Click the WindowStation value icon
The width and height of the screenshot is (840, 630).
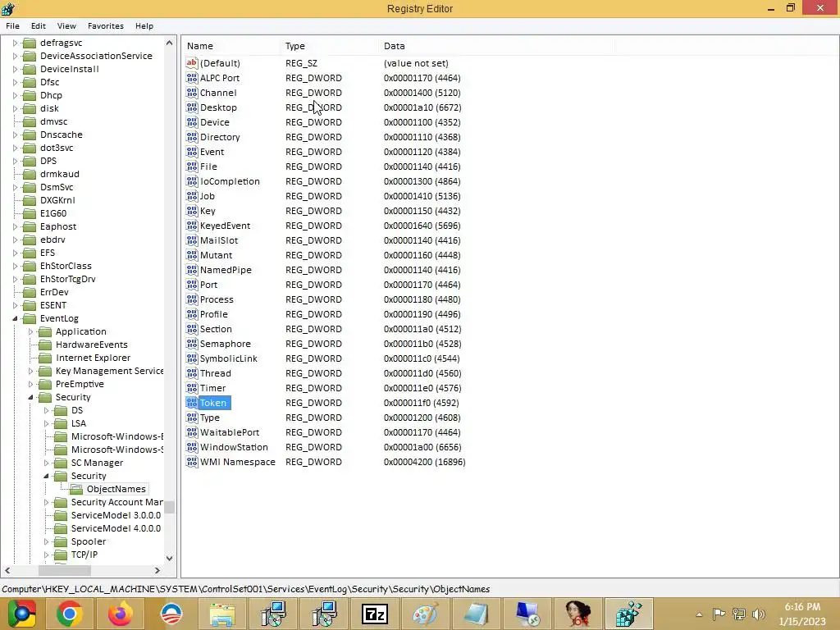click(x=192, y=447)
